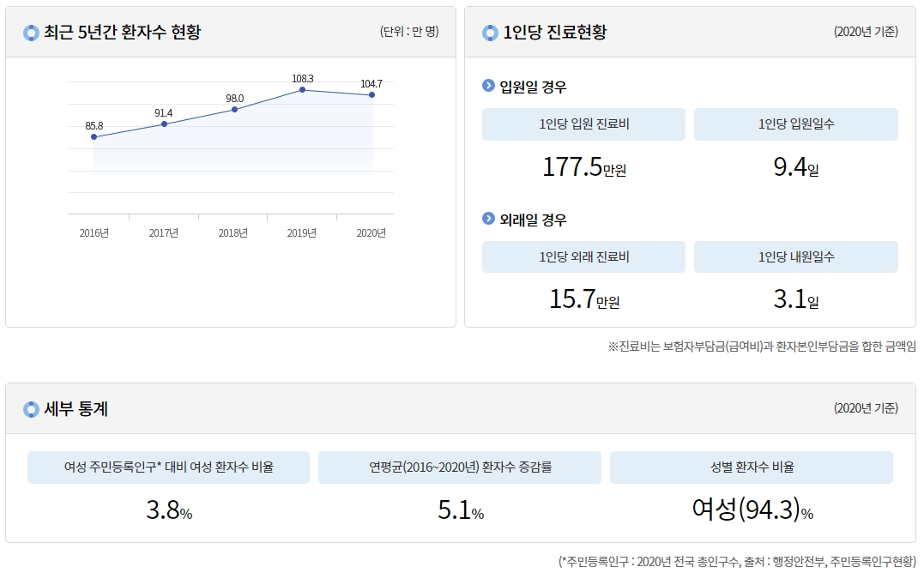
Task: Click the 98.0 value label
Action: 234,99
